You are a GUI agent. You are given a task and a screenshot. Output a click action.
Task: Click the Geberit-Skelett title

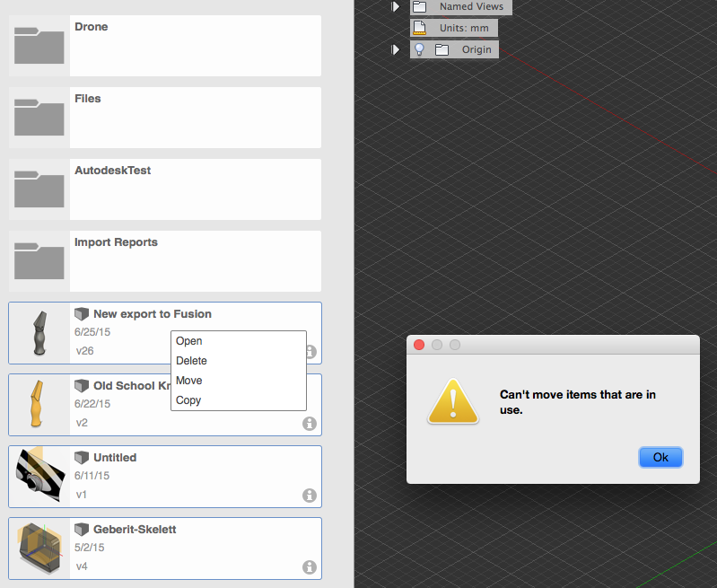[x=135, y=530]
